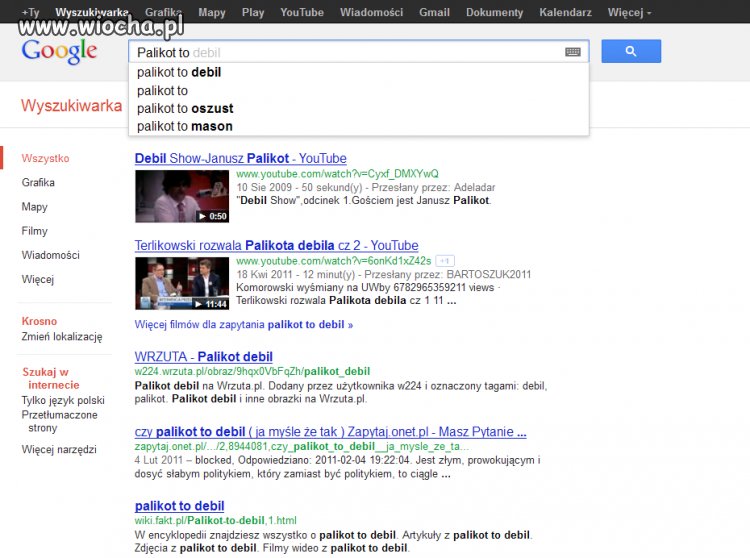Open the on-screen keyboard icon
The image size is (750, 558).
click(x=573, y=52)
